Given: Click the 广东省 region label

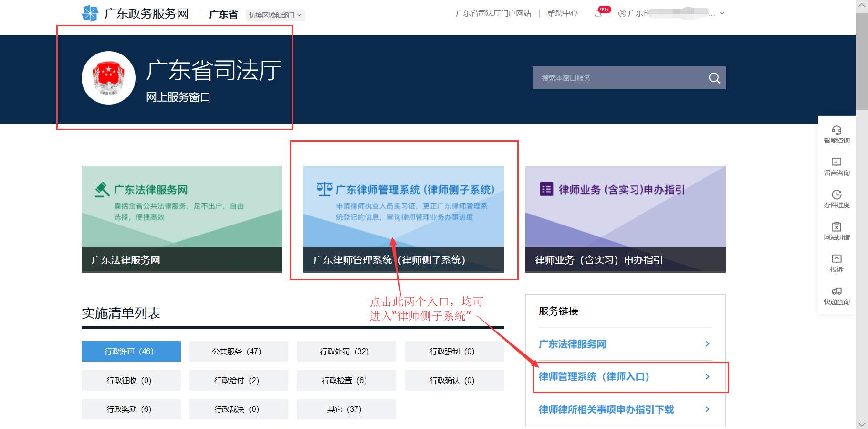Looking at the screenshot, I should [x=223, y=14].
